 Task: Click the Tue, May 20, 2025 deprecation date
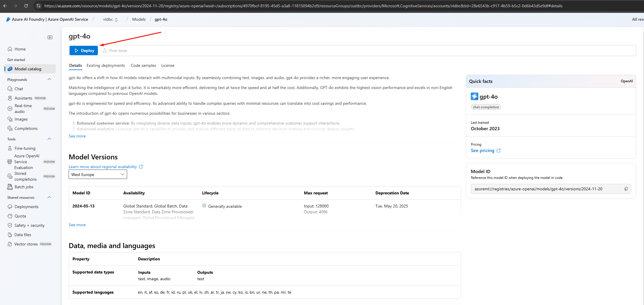(392, 206)
